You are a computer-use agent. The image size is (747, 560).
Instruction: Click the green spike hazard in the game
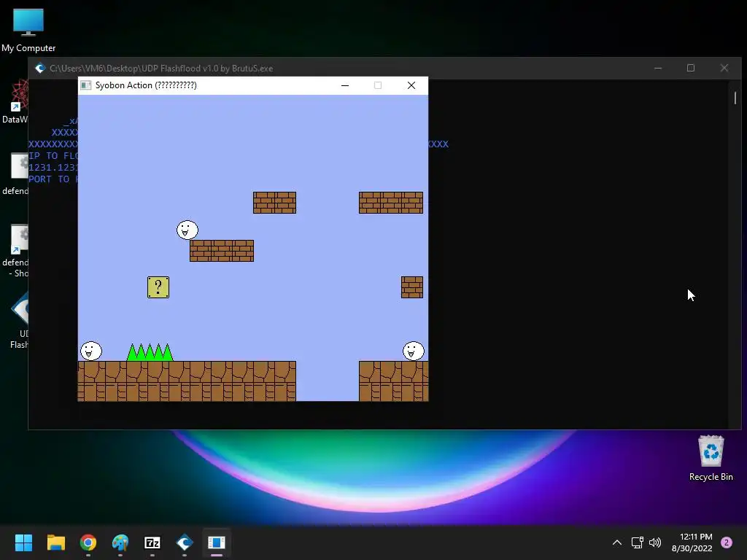(150, 352)
